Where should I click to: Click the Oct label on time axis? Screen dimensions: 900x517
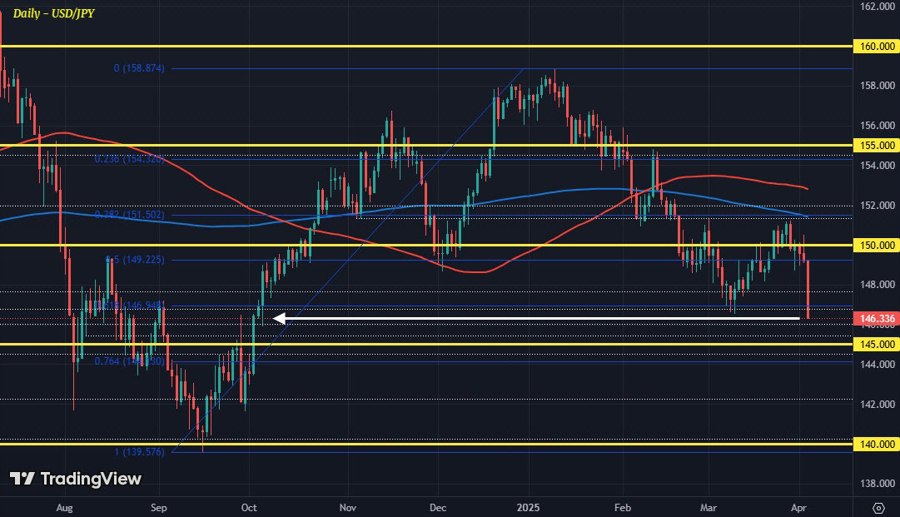[x=249, y=508]
